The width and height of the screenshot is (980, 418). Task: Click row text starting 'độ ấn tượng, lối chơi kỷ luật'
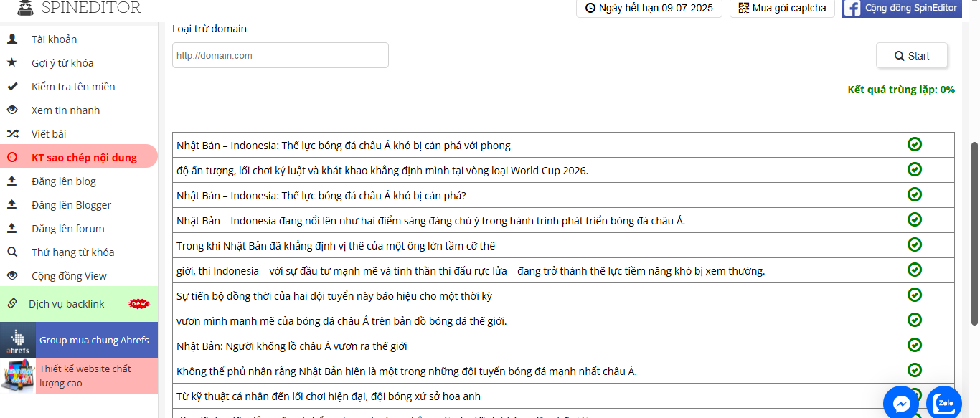[382, 171]
